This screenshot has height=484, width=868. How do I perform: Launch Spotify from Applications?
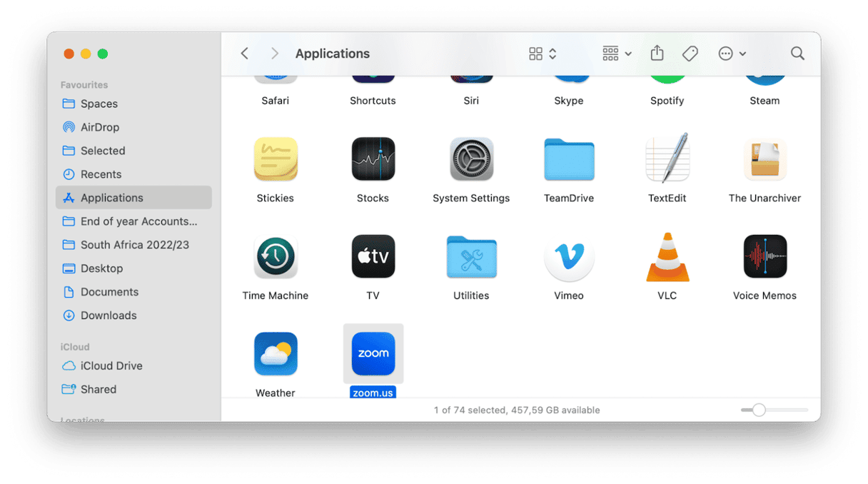tap(667, 79)
